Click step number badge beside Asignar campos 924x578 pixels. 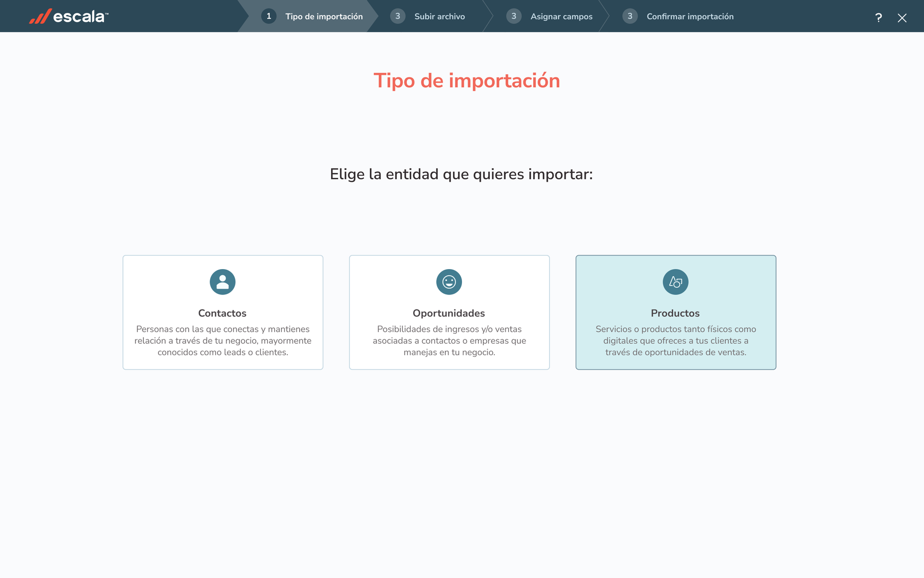(x=514, y=16)
